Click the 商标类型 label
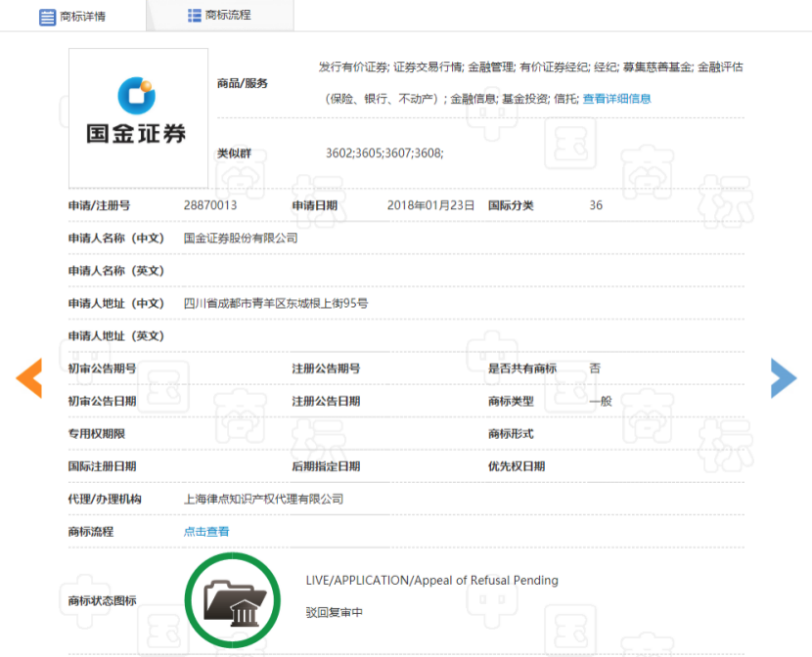 point(511,401)
